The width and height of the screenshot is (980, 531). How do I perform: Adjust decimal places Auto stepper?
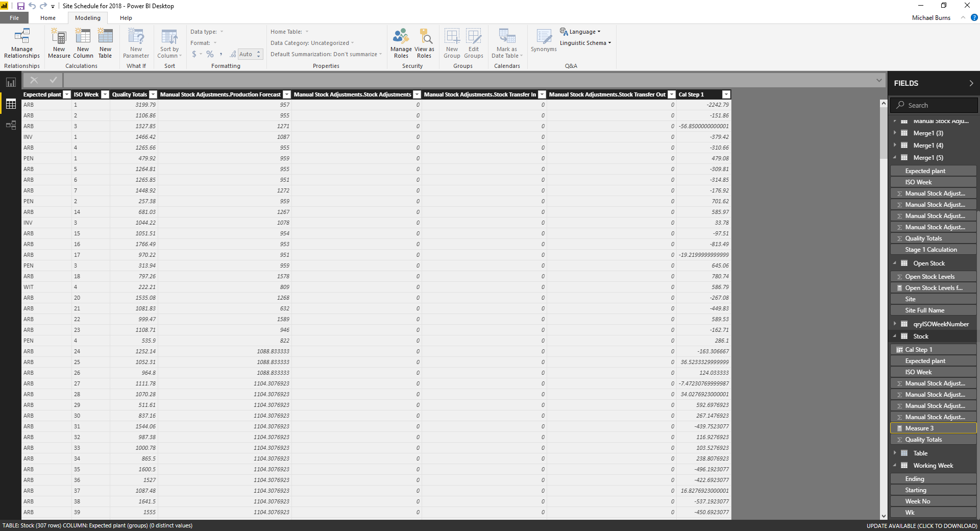pos(259,54)
